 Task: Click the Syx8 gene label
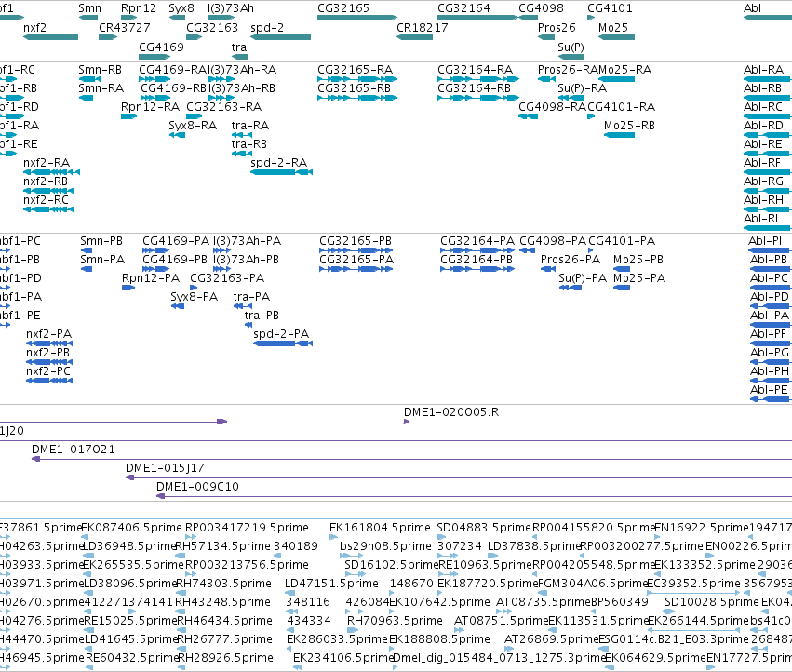[x=181, y=8]
